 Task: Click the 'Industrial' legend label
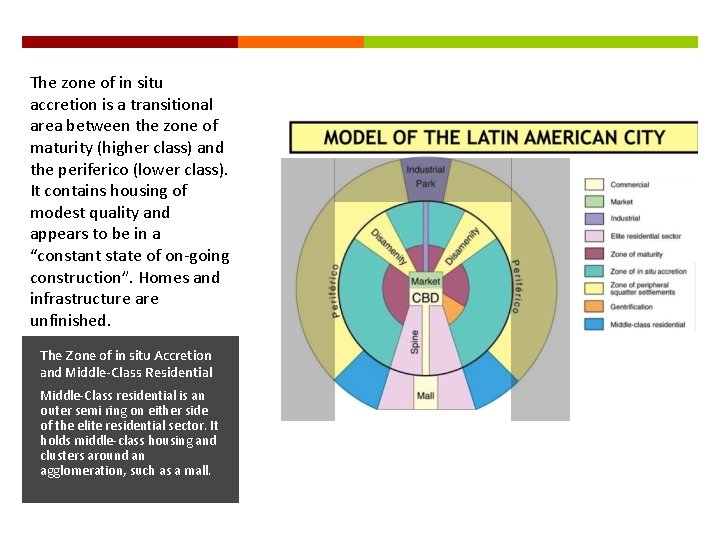625,219
